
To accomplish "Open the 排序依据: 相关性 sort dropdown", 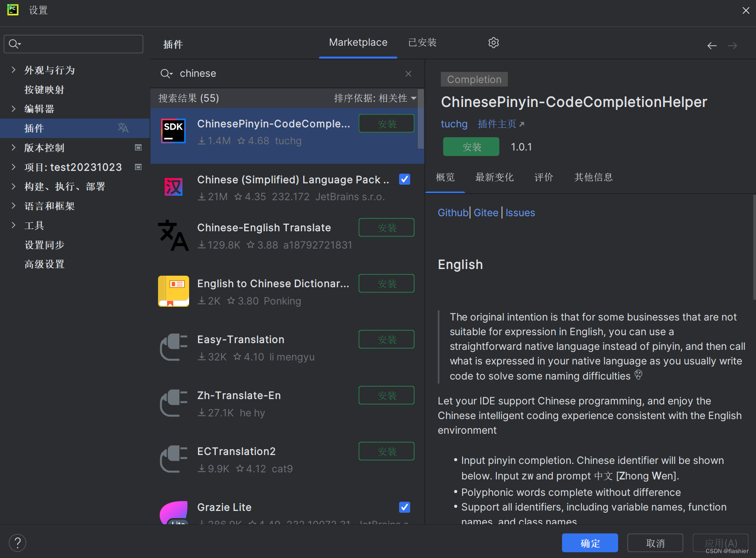I will (375, 98).
